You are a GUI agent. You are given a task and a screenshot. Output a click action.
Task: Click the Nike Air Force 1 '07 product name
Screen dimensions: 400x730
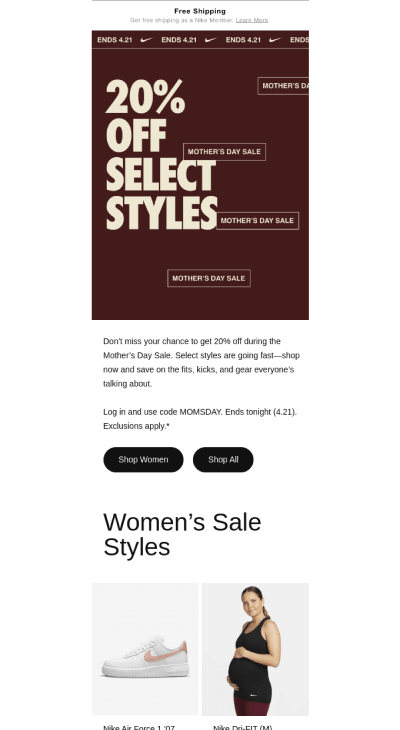click(x=139, y=727)
